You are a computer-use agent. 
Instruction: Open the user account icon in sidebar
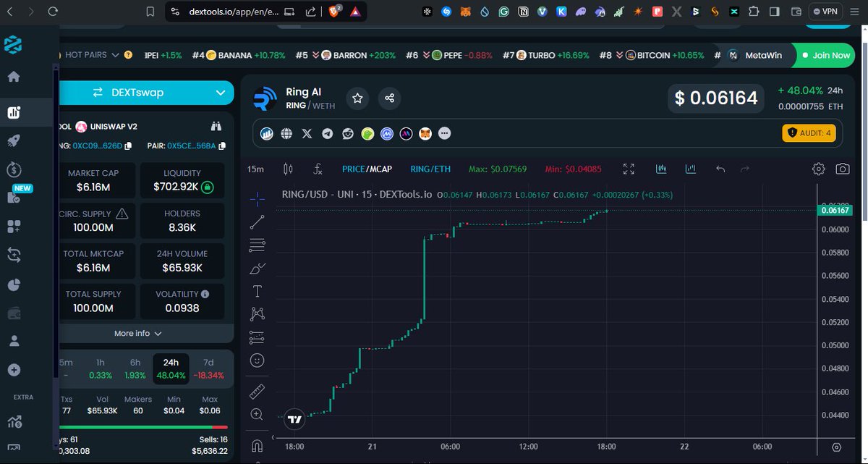coord(14,339)
